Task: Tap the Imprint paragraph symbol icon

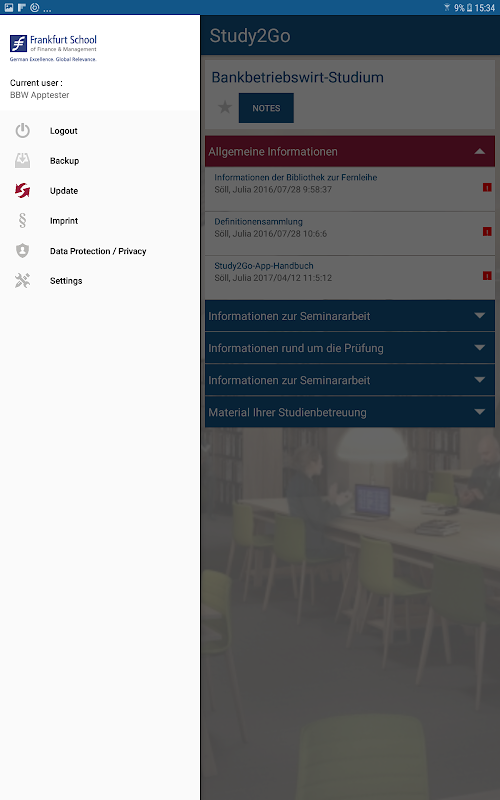Action: pyautogui.click(x=22, y=220)
